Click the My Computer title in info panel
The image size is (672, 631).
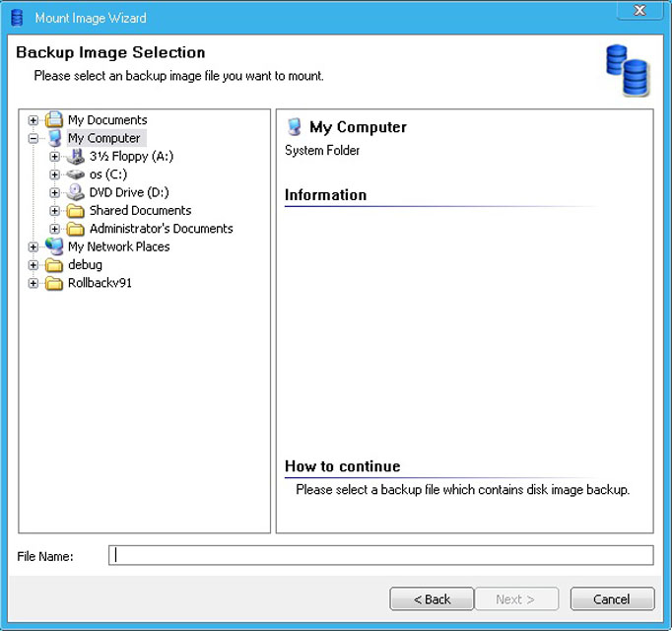tap(359, 127)
